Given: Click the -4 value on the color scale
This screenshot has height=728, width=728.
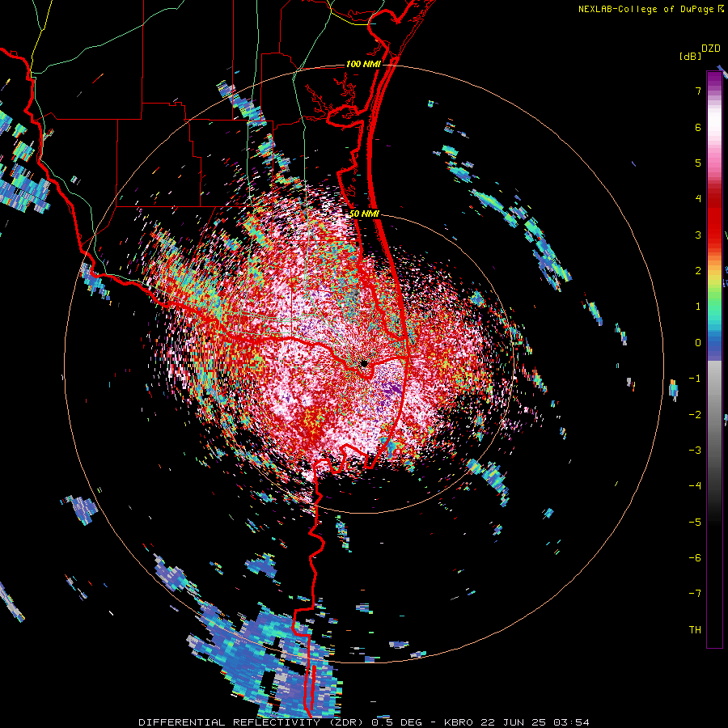Looking at the screenshot, I should [695, 486].
